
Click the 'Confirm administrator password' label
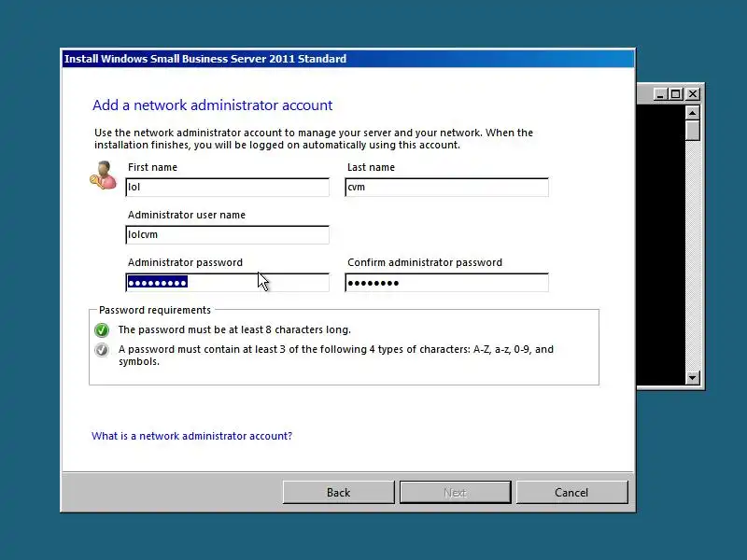pos(425,262)
